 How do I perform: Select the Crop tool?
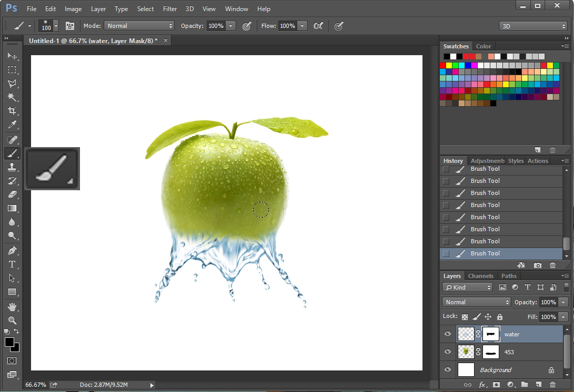pos(12,110)
